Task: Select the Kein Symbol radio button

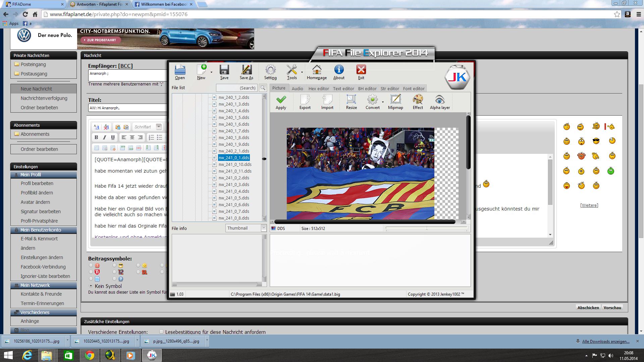Action: [x=91, y=286]
